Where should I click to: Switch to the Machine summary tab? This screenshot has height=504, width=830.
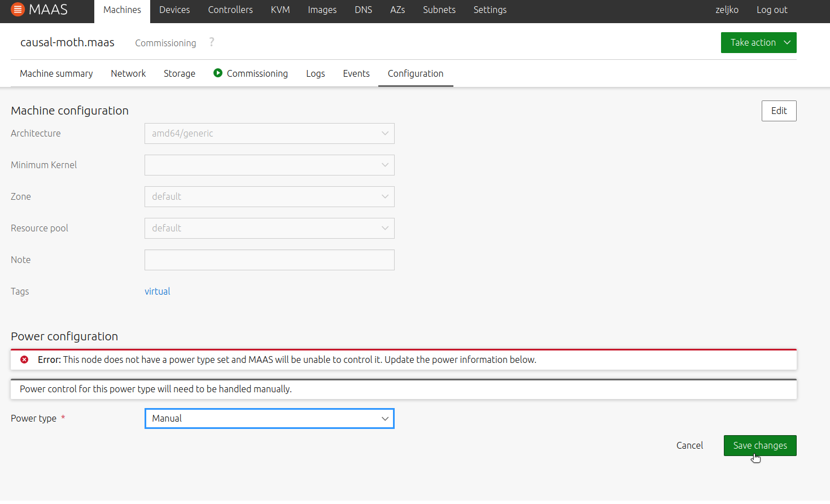pos(56,73)
